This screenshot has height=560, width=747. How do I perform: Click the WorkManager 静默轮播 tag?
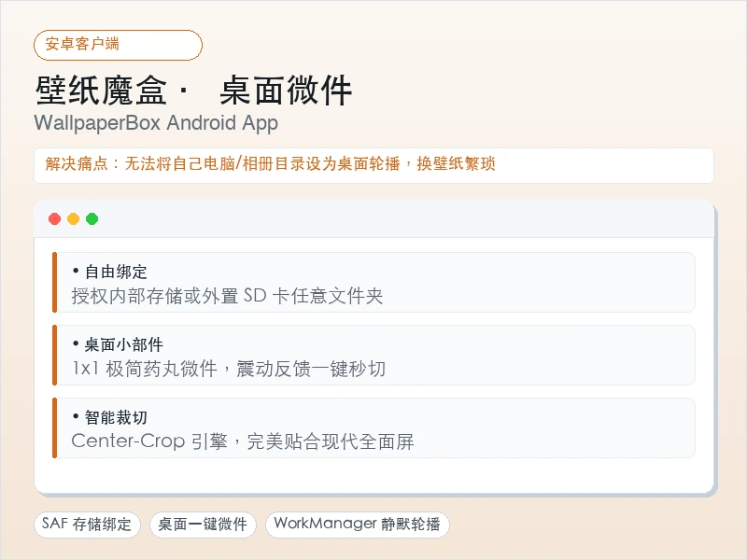357,525
